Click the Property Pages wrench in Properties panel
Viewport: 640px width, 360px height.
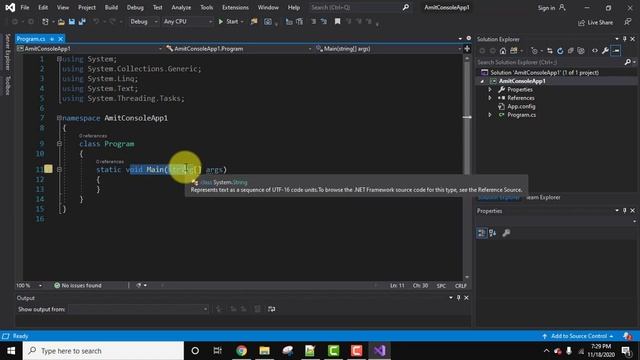(506, 233)
